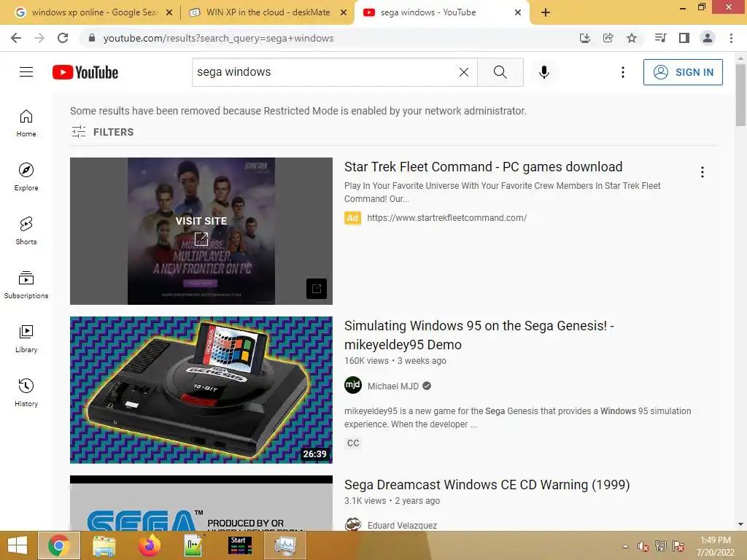The width and height of the screenshot is (747, 560).
Task: Open startrekfleetcommand.com URL link
Action: [446, 217]
